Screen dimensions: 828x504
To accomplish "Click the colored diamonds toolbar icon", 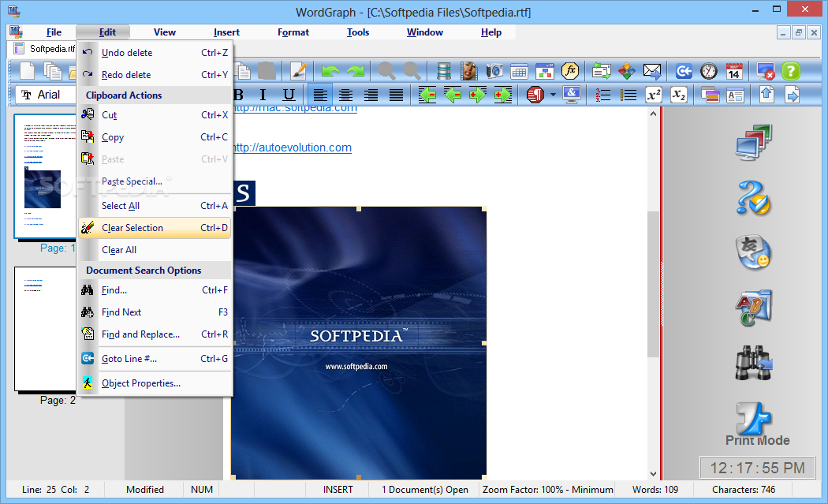I will click(627, 71).
